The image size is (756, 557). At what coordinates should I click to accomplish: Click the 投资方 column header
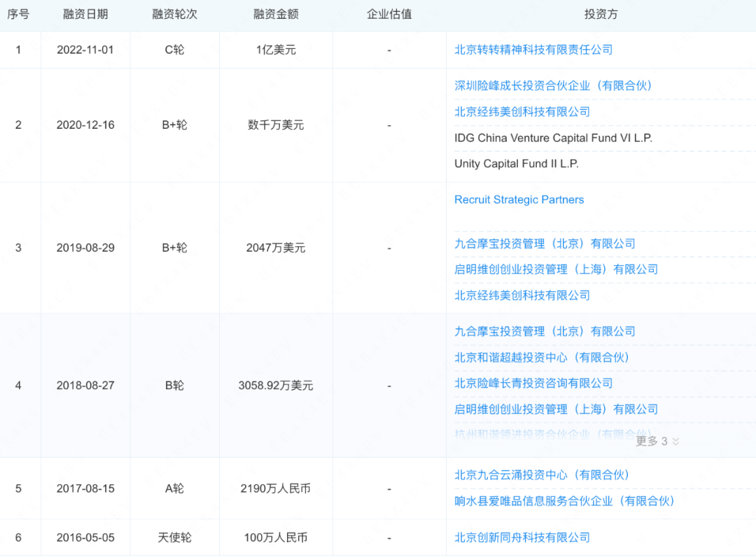coord(601,15)
